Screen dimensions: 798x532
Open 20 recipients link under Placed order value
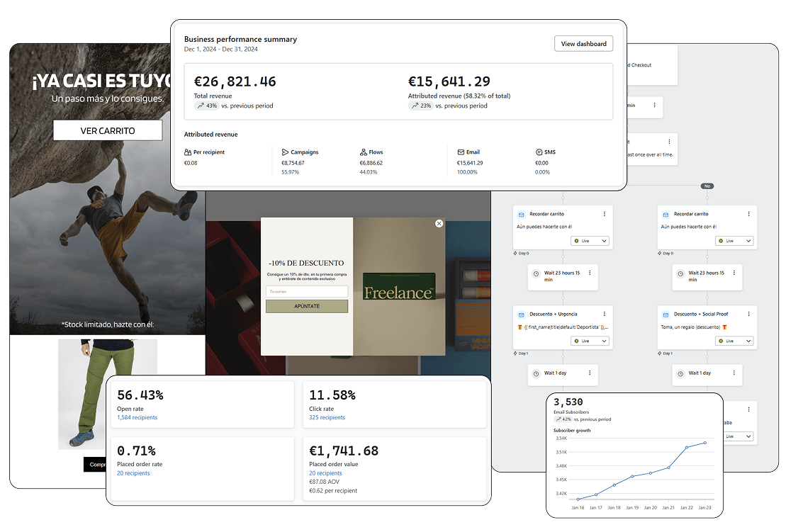325,473
